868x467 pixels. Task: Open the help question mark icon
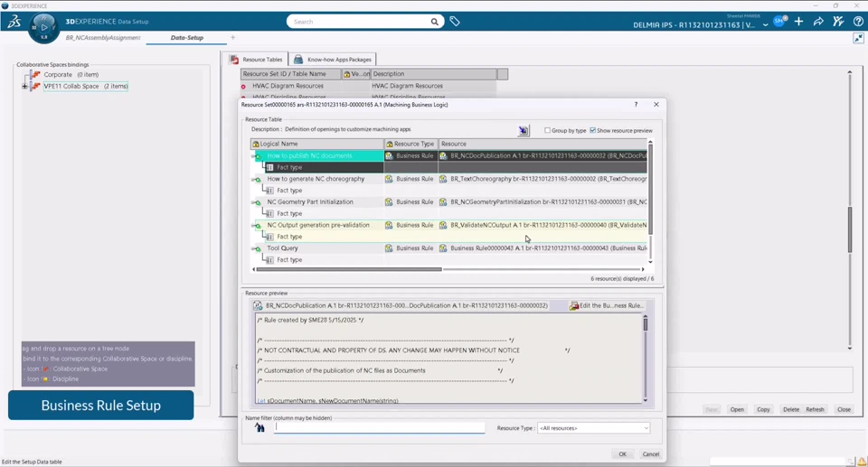(x=857, y=21)
